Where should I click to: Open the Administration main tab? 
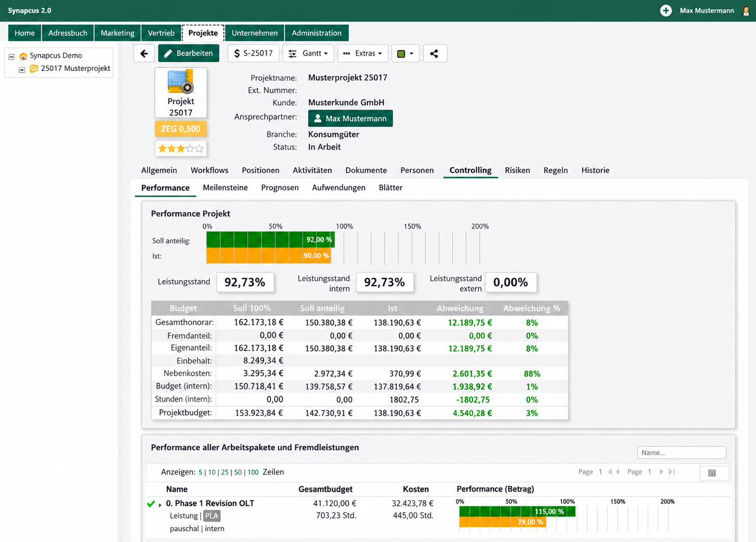click(317, 33)
